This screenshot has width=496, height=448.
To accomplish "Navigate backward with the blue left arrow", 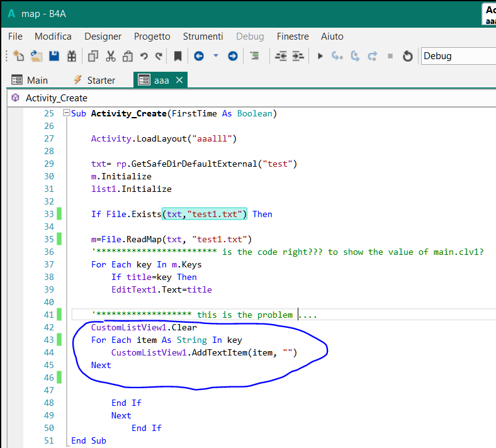I will [199, 56].
